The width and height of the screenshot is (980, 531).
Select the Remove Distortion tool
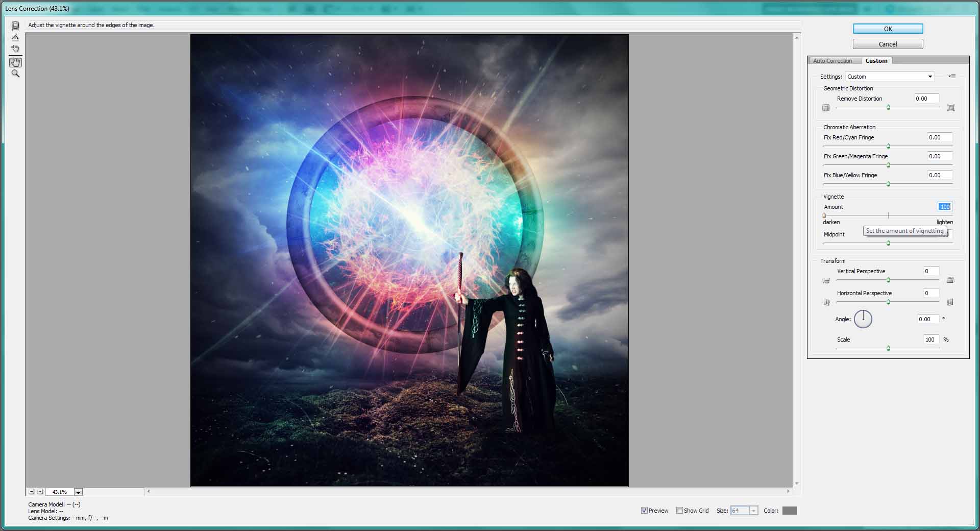click(15, 26)
